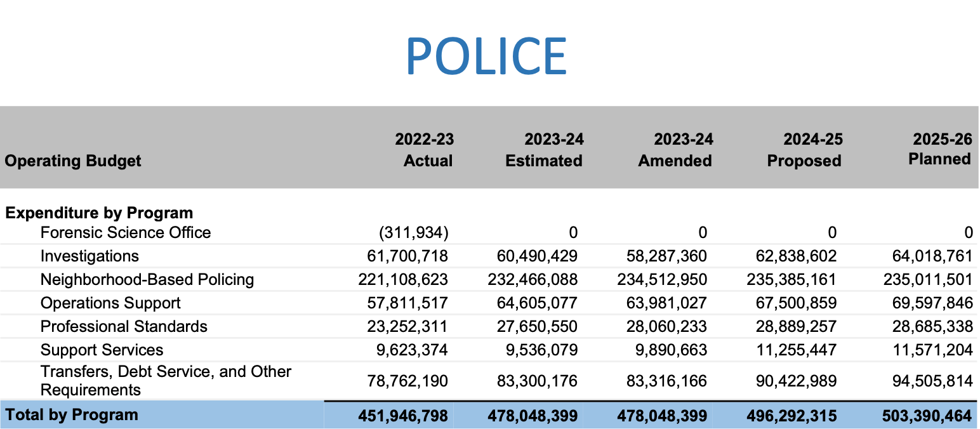Click the 2022-23 Actual column header
The image size is (980, 429).
[424, 150]
